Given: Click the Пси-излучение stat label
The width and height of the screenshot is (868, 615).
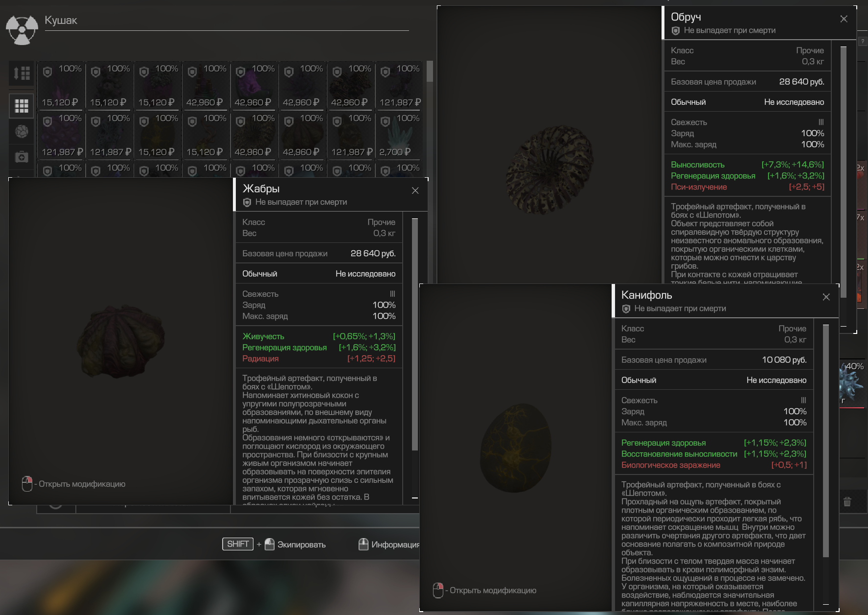Looking at the screenshot, I should [x=699, y=187].
